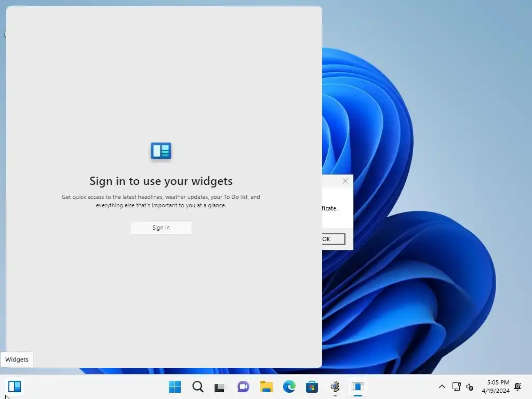Viewport: 532px width, 399px height.
Task: Open the Widgets button on the taskbar
Action: (x=15, y=387)
